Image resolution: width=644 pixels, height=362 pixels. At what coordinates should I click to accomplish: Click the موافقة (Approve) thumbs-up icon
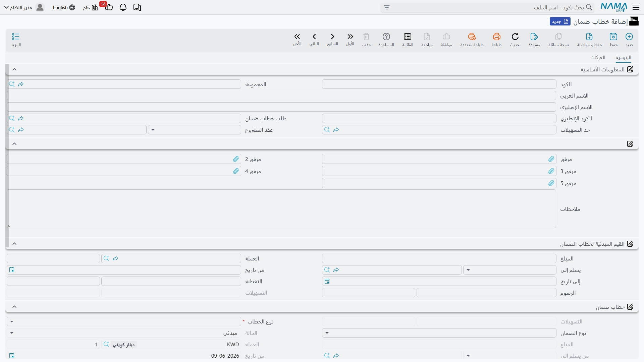pyautogui.click(x=446, y=37)
